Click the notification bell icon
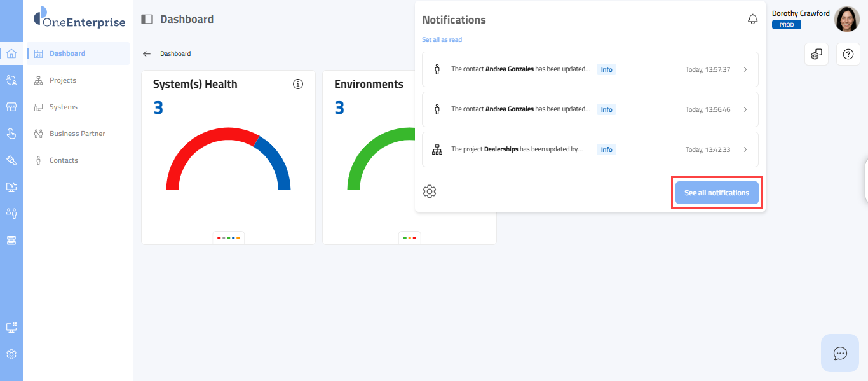Screen dimensions: 868x381 [x=752, y=20]
